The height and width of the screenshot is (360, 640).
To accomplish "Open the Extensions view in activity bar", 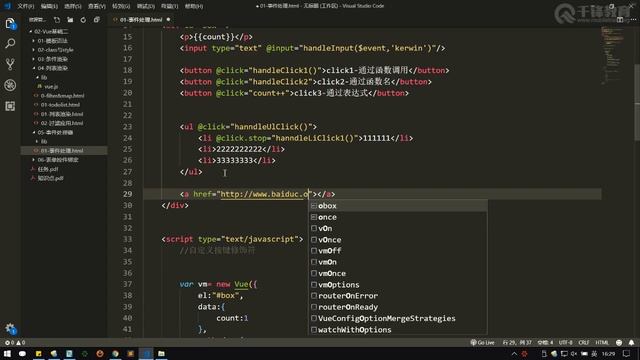I will (10, 106).
